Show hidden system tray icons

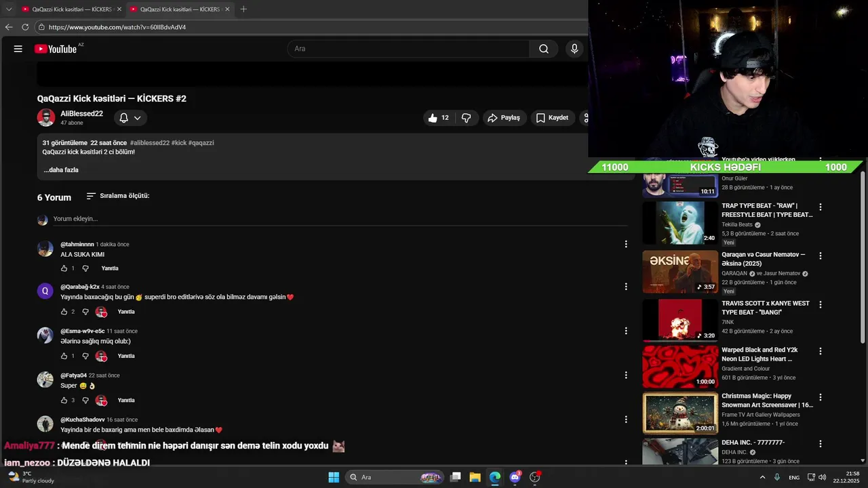(x=762, y=477)
